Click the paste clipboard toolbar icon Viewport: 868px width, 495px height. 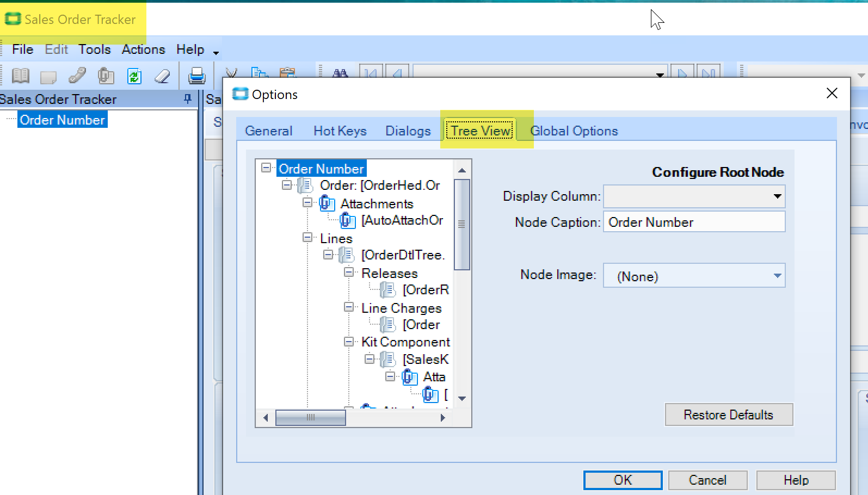tap(287, 73)
